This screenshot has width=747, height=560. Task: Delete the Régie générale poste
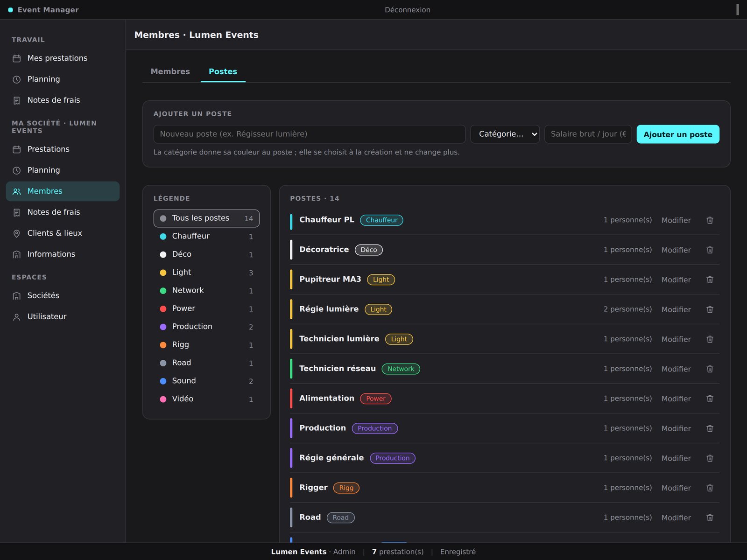pyautogui.click(x=710, y=458)
